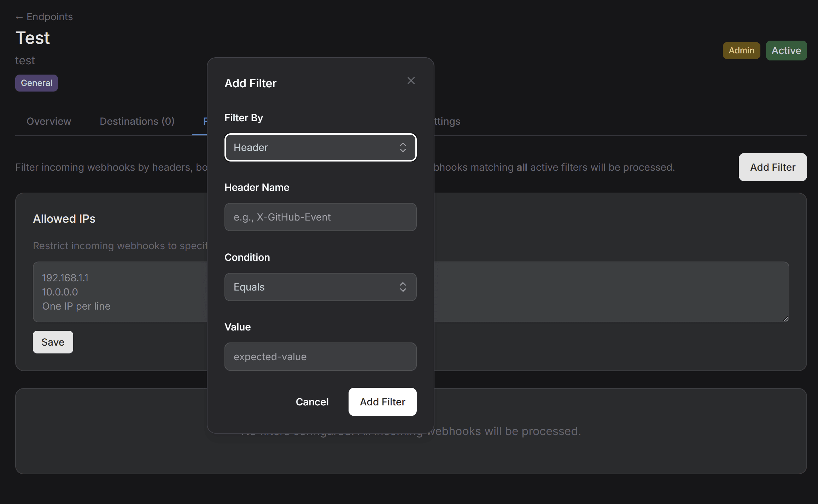The height and width of the screenshot is (504, 818).
Task: Click the Active status badge
Action: [x=786, y=50]
